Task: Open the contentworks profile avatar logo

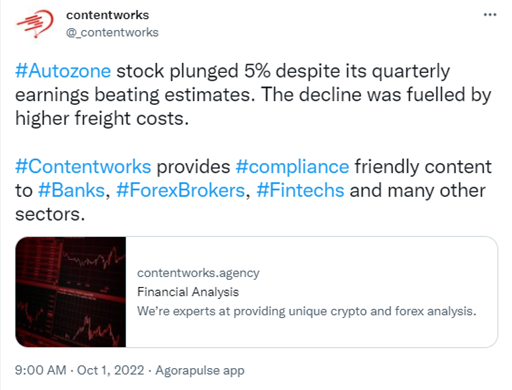Action: coord(35,23)
